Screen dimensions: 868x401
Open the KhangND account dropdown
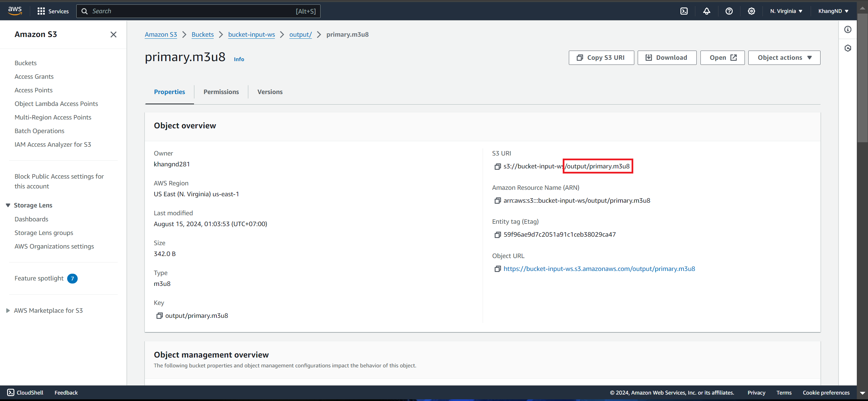click(833, 11)
